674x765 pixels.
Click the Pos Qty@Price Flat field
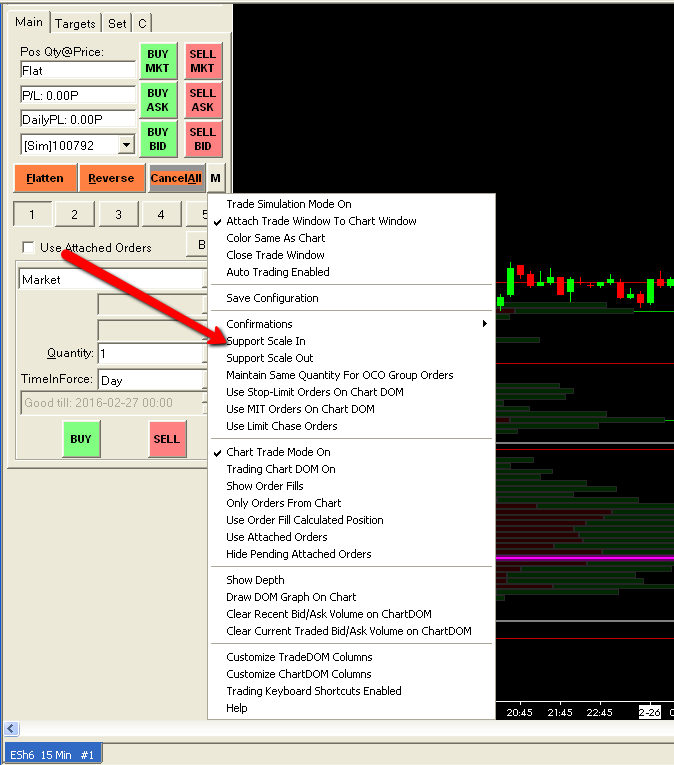[x=78, y=71]
